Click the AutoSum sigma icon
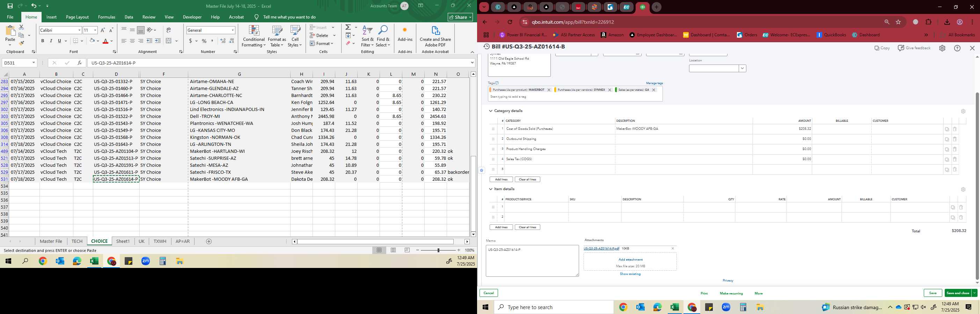Viewport: 980px width, 314px height. click(348, 27)
